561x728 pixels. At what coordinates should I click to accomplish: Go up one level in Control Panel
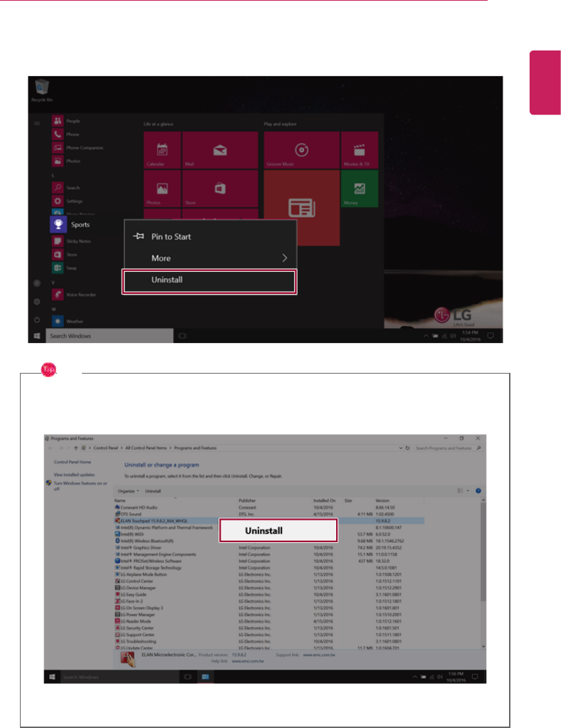(x=75, y=448)
